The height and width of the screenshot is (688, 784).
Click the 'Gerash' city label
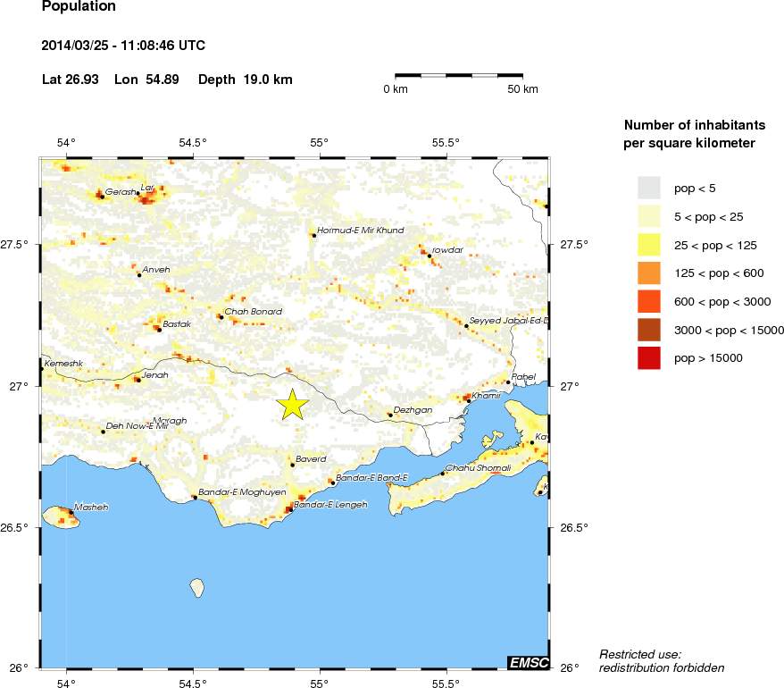pos(121,192)
